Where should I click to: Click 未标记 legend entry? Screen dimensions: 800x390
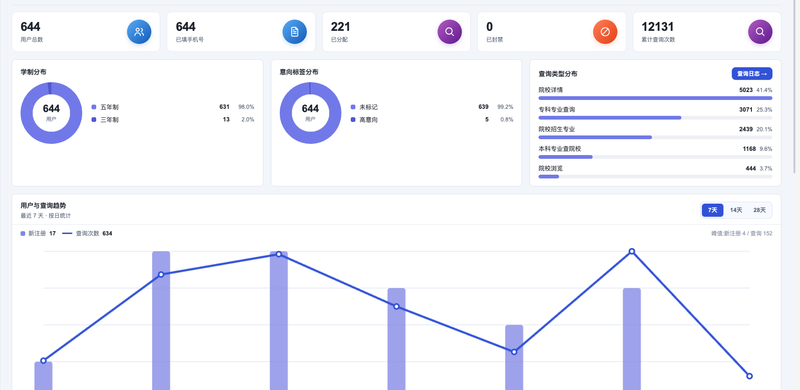(x=364, y=107)
